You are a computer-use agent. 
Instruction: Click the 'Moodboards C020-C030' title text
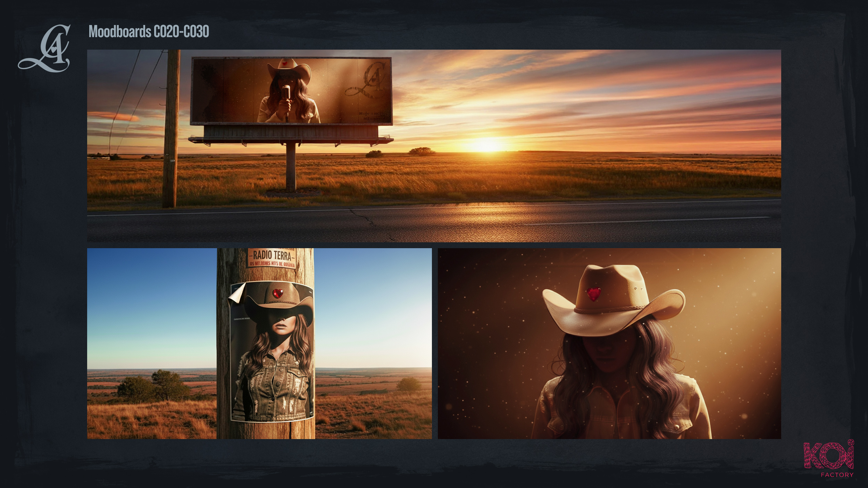point(149,32)
